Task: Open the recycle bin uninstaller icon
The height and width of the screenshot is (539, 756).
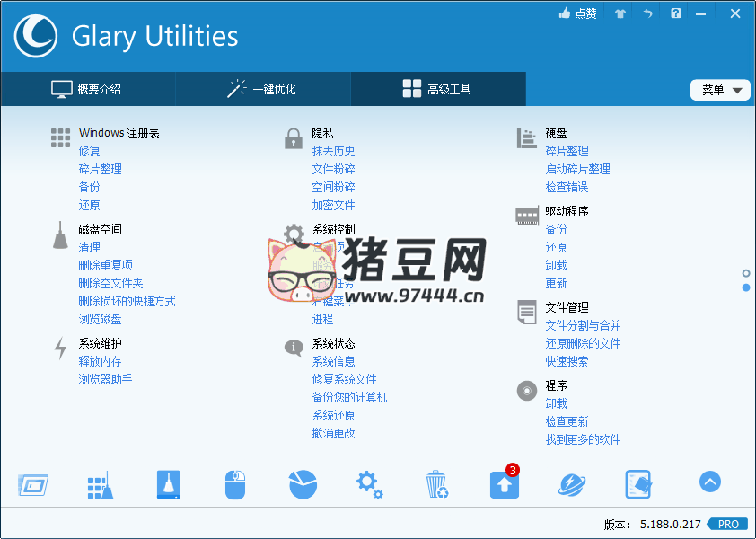Action: (x=436, y=485)
